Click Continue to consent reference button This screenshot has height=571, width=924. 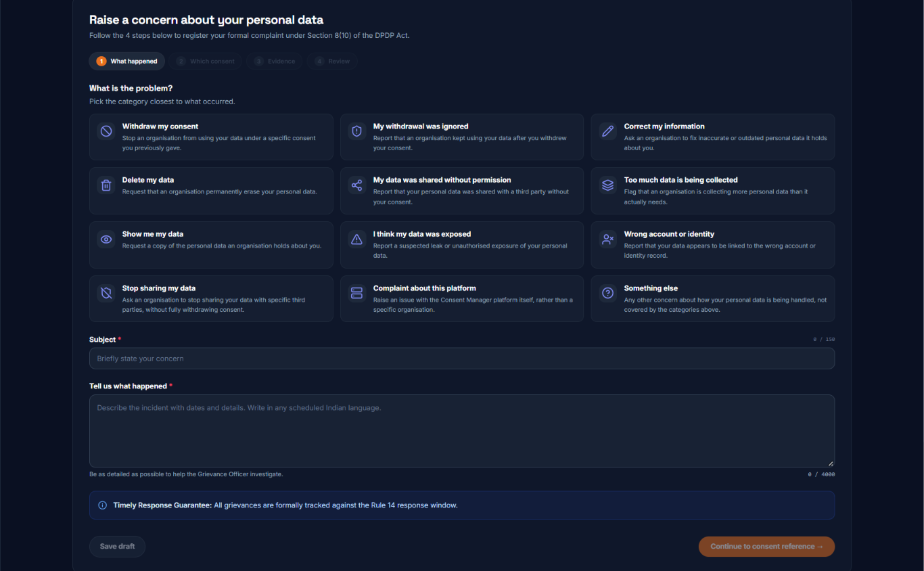click(766, 547)
